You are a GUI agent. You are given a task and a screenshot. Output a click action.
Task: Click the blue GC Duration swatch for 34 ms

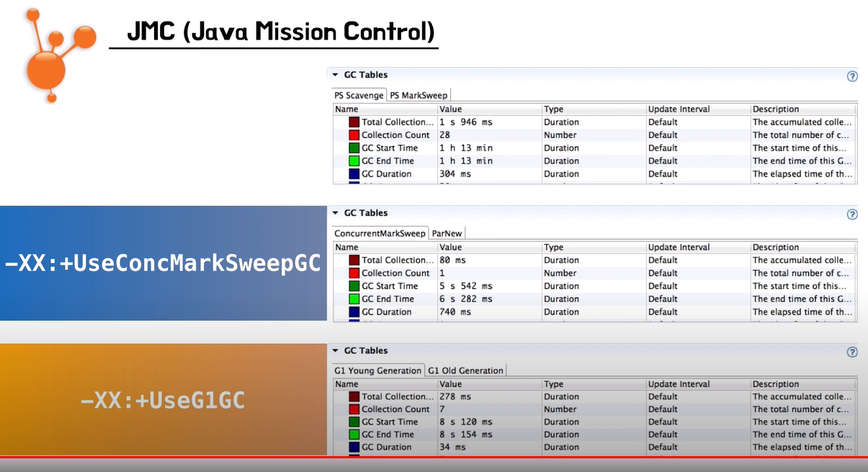354,447
